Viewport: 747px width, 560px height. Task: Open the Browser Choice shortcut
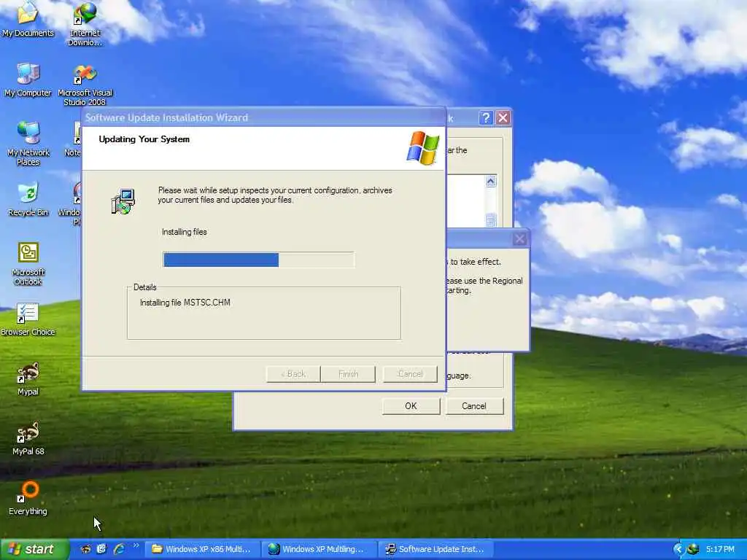(28, 319)
